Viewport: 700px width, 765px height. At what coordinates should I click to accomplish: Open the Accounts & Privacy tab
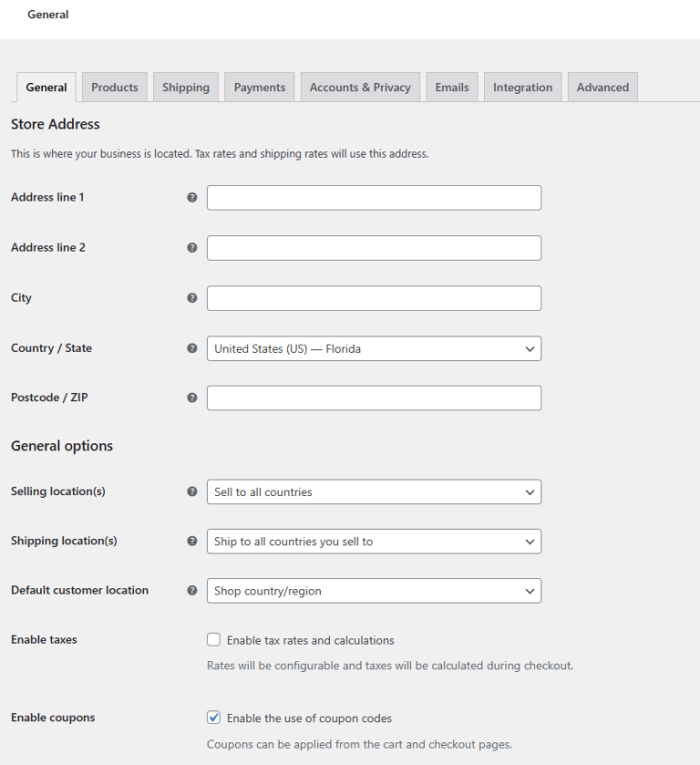point(361,87)
